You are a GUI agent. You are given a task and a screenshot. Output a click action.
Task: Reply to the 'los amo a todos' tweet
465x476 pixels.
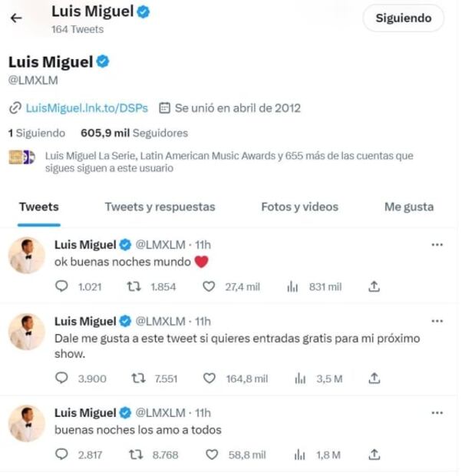[x=62, y=455]
